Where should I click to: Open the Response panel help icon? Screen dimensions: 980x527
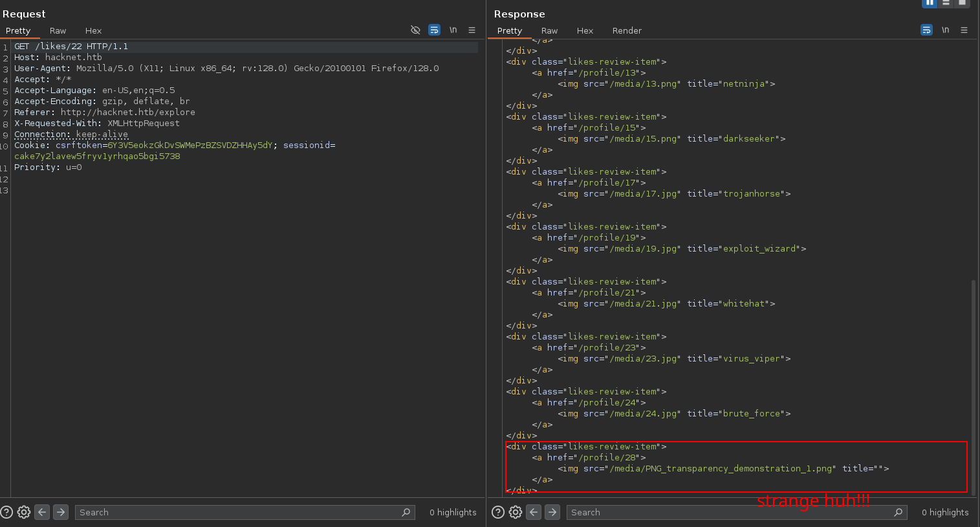pos(498,512)
